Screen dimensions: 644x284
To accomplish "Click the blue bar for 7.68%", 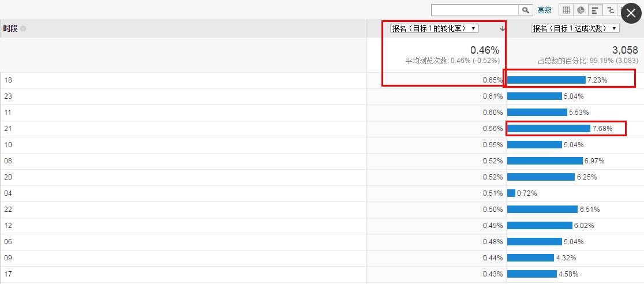I will tap(548, 129).
